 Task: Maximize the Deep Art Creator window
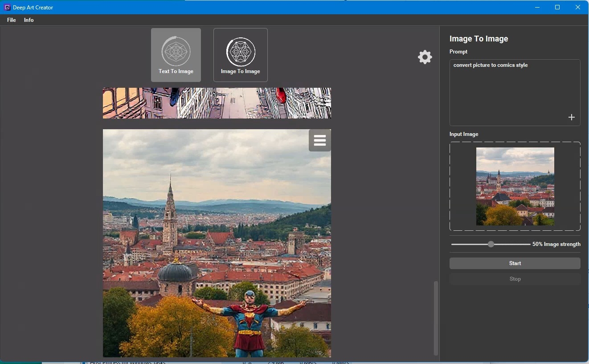[x=557, y=7]
